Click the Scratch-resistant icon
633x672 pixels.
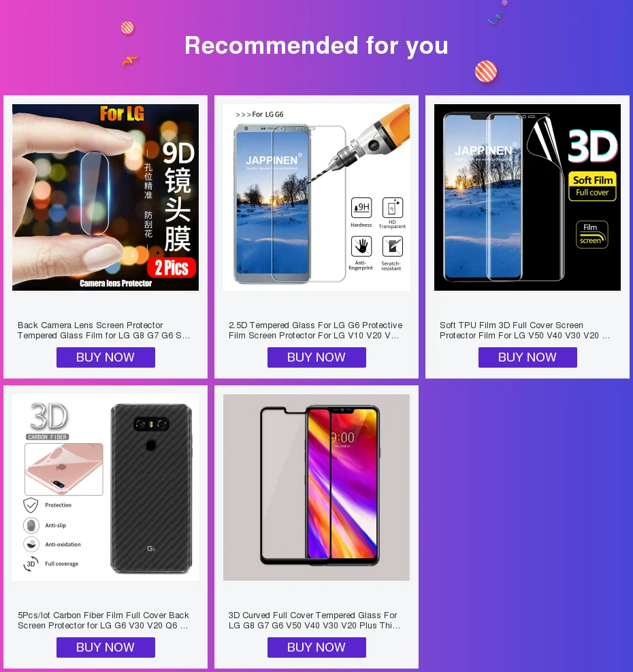point(393,246)
